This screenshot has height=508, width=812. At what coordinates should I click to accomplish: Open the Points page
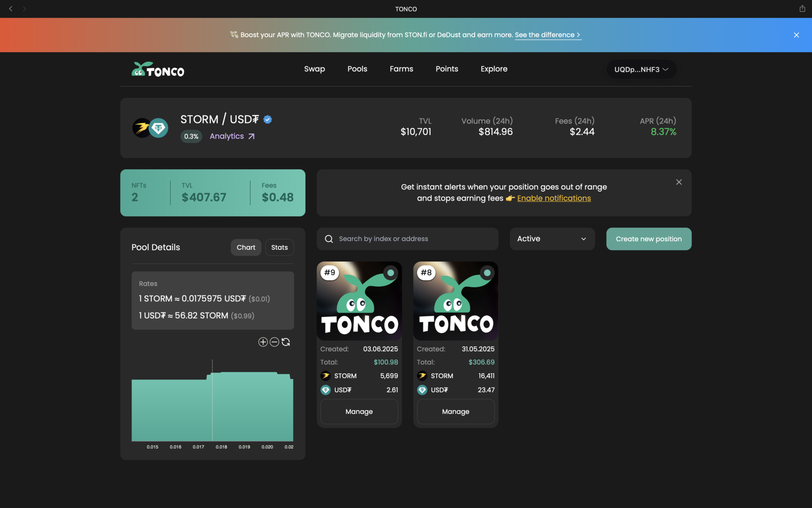pos(447,69)
